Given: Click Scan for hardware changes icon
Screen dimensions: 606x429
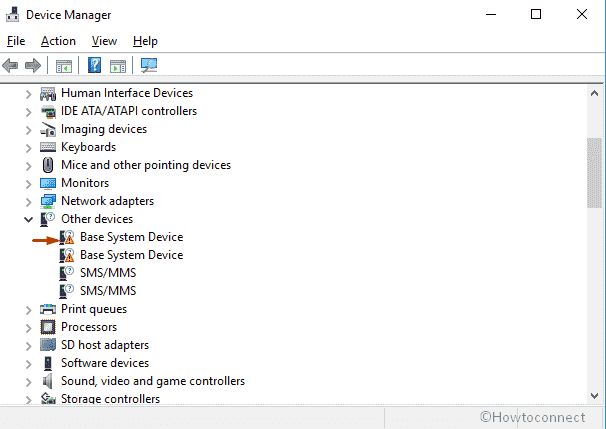Looking at the screenshot, I should pyautogui.click(x=149, y=65).
